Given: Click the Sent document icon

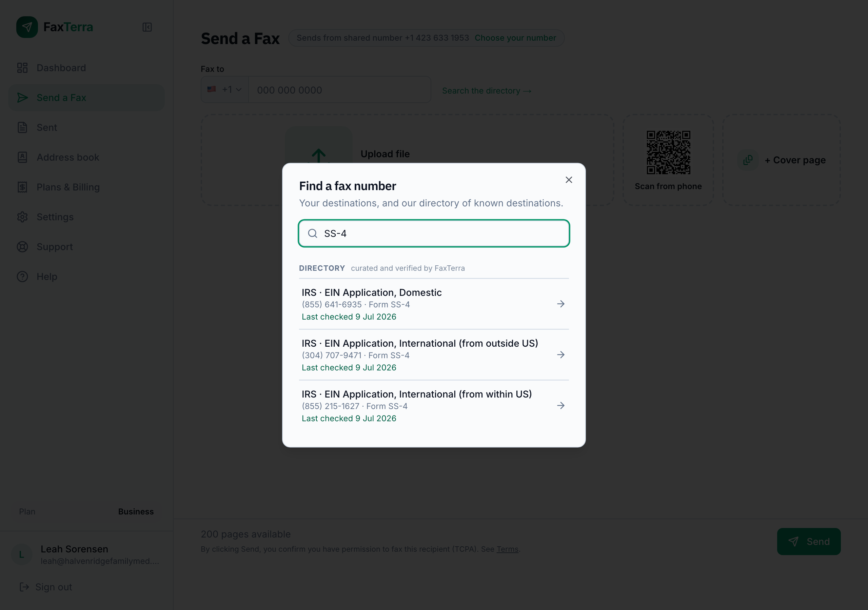Looking at the screenshot, I should tap(22, 127).
